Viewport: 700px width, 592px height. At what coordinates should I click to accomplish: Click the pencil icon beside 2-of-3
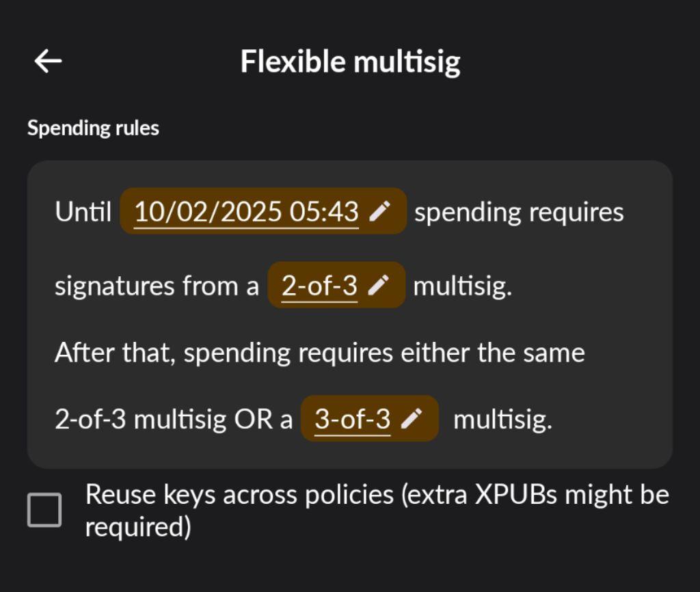378,285
